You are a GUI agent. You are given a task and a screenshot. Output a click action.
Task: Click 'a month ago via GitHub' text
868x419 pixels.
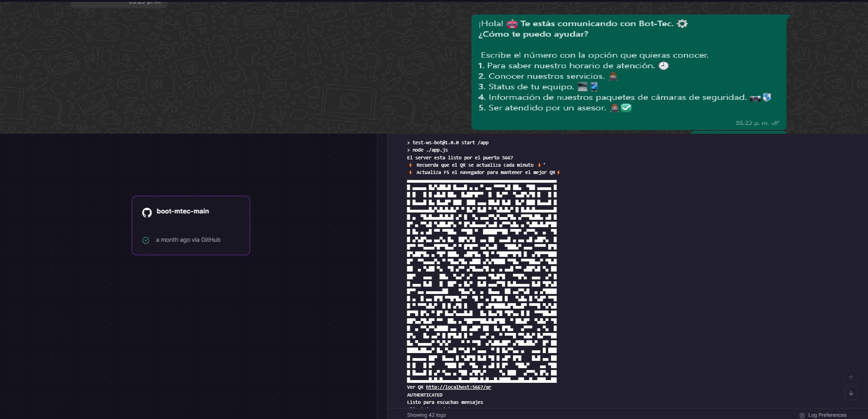click(188, 240)
